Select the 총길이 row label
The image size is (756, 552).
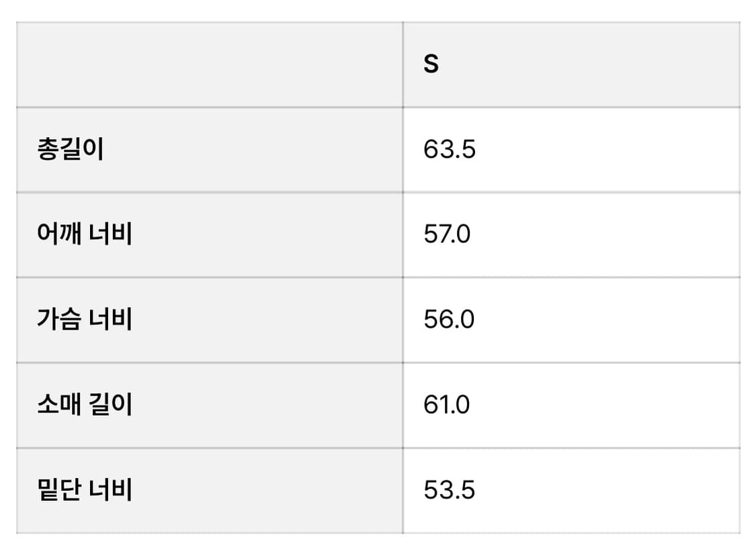click(x=71, y=150)
